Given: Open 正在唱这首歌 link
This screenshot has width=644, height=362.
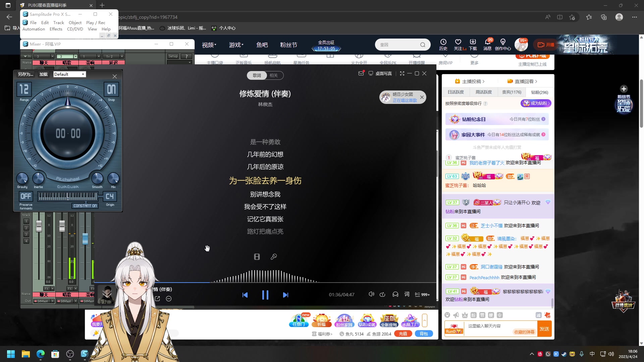Looking at the screenshot, I should click(x=405, y=100).
